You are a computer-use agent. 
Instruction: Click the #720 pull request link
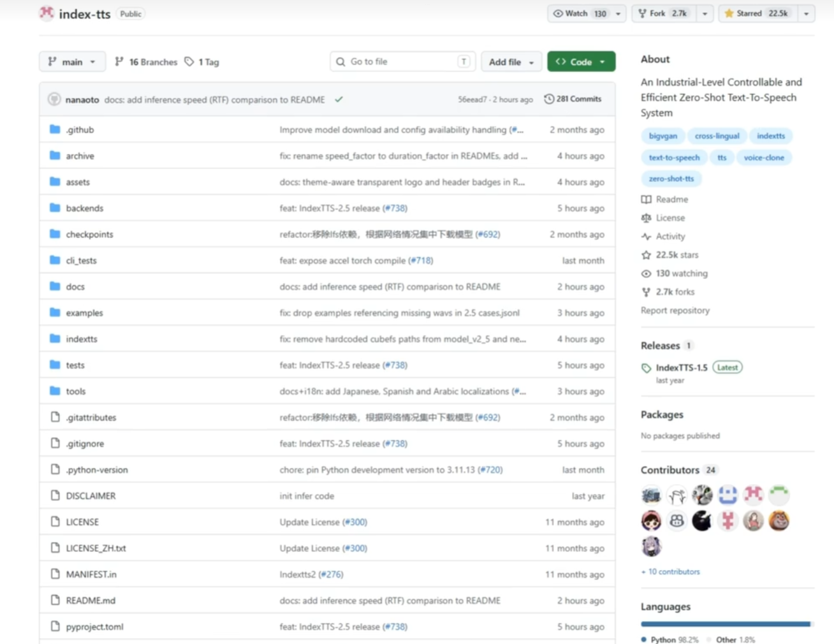click(490, 469)
